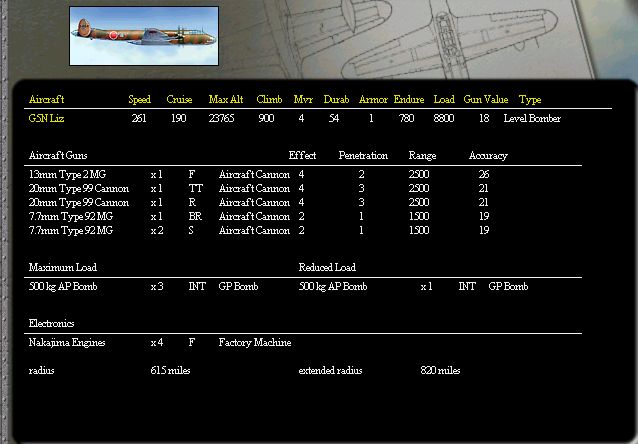Screen dimensions: 638x444
Task: Click the Aircraft column header
Action: coord(46,99)
